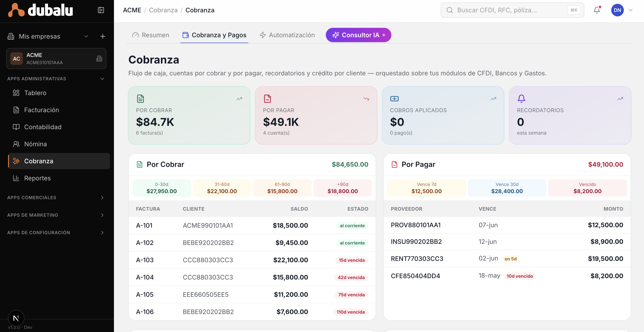Click the Next.js dev tools badge
Image resolution: width=644 pixels, height=332 pixels.
pos(16,318)
